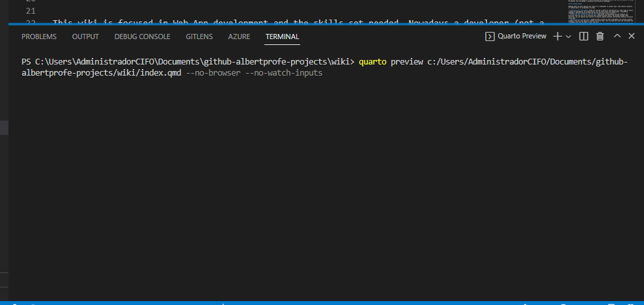
Task: Click line number 21 in the editor gutter
Action: pos(31,11)
